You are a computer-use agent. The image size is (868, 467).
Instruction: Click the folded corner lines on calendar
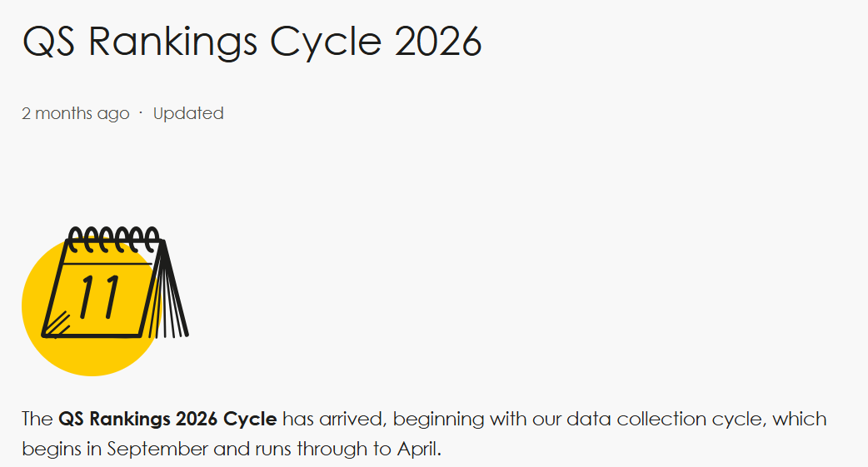[x=57, y=325]
